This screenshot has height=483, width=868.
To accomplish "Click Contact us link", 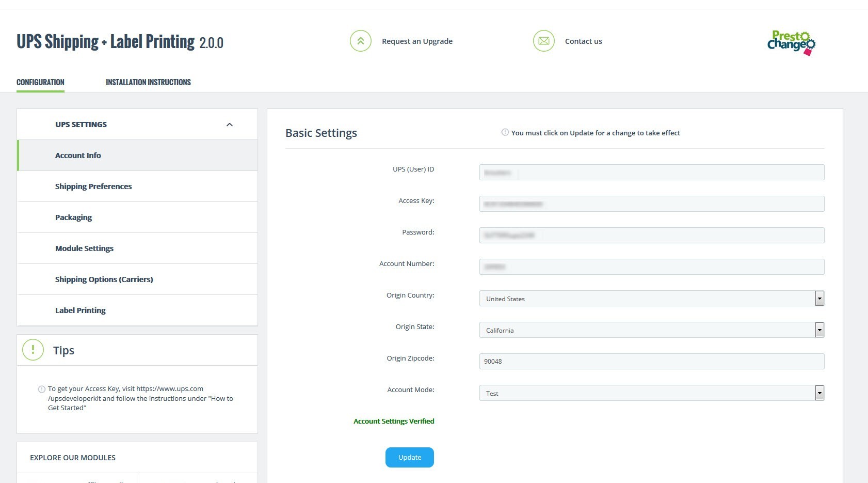I will [583, 41].
